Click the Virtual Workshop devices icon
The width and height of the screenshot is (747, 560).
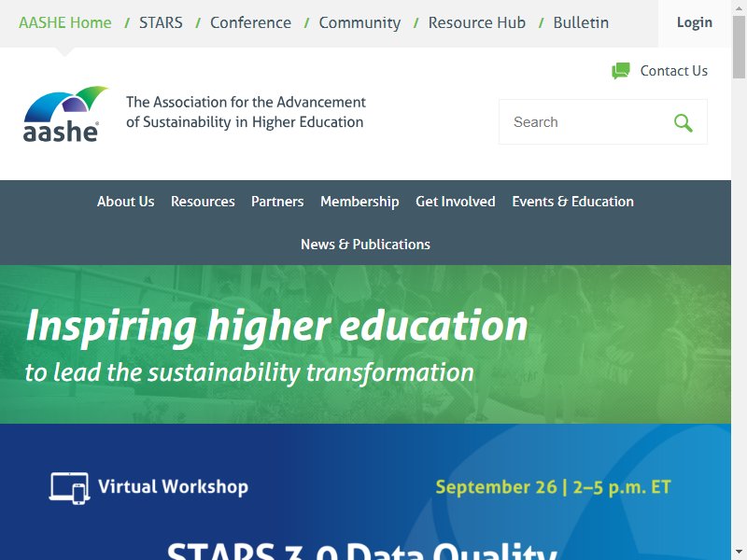69,487
